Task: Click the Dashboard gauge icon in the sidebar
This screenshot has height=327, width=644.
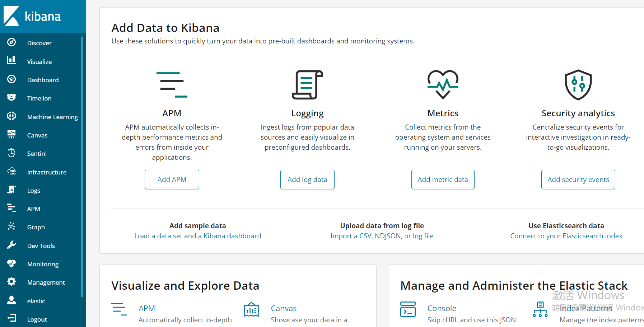Action: click(x=11, y=79)
